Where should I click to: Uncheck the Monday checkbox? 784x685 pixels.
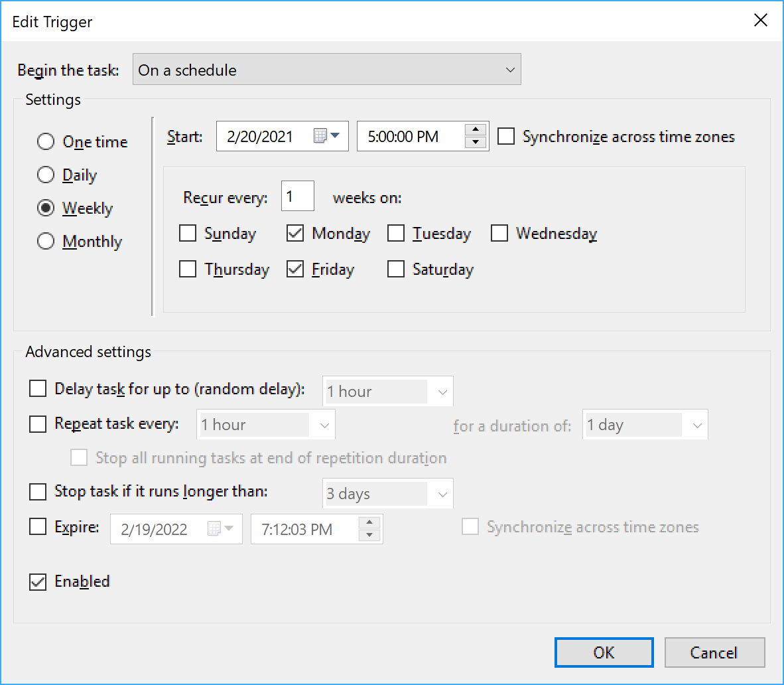[295, 234]
